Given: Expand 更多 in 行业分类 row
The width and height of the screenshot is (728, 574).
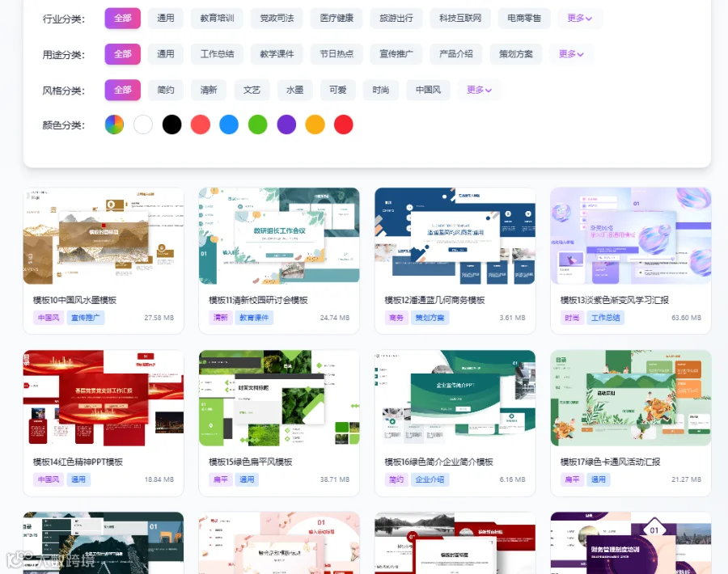Looking at the screenshot, I should 579,18.
